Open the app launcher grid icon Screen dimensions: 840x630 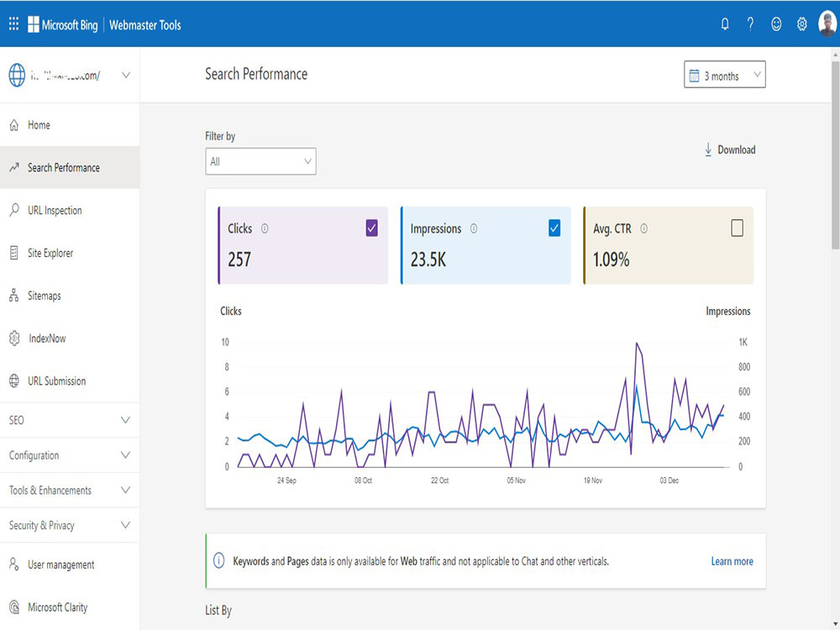[x=14, y=24]
